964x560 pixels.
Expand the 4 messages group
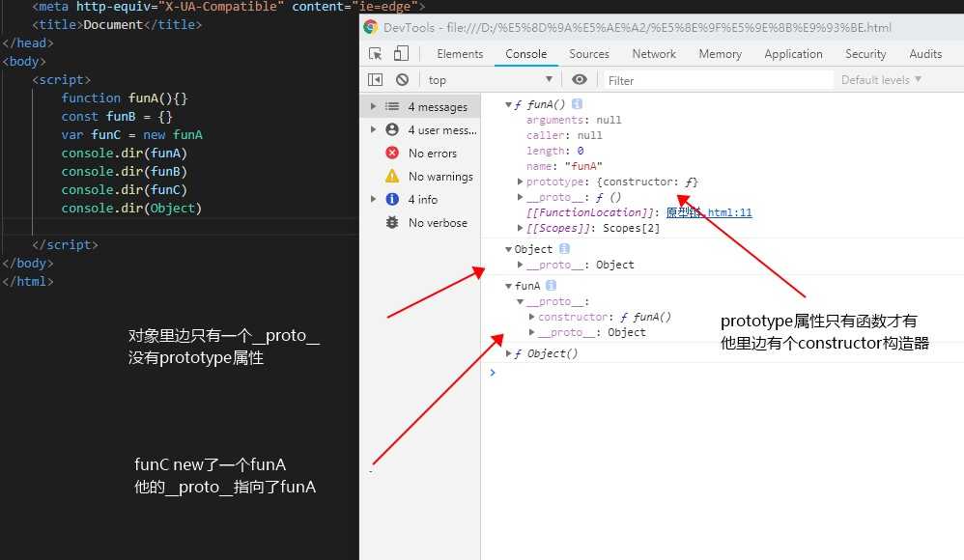373,106
